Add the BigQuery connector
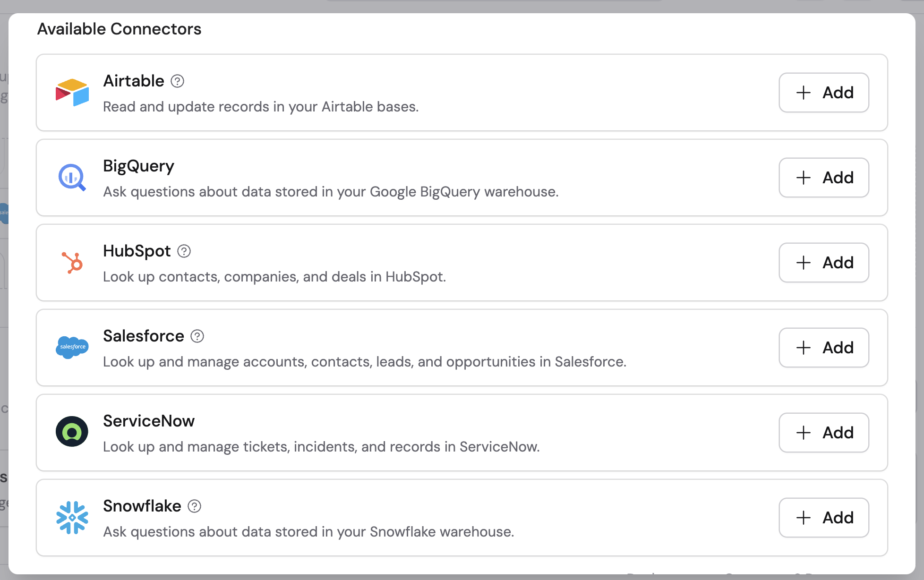The image size is (924, 580). pyautogui.click(x=823, y=178)
